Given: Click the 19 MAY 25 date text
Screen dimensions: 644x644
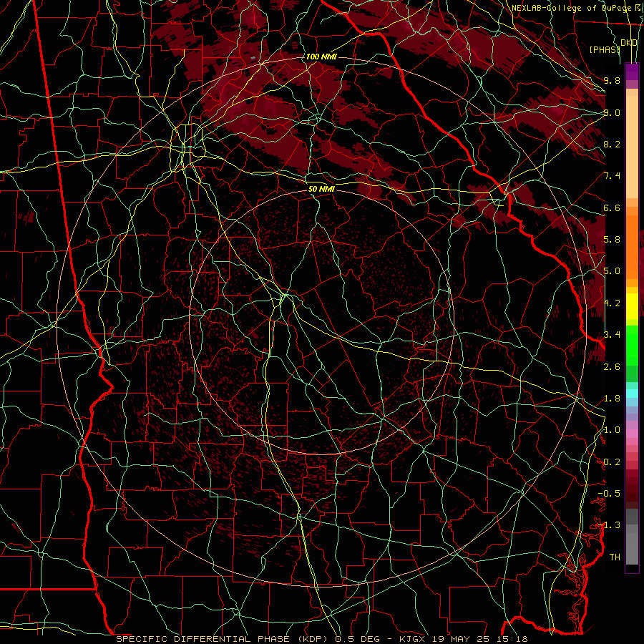Looking at the screenshot, I should tap(462, 639).
